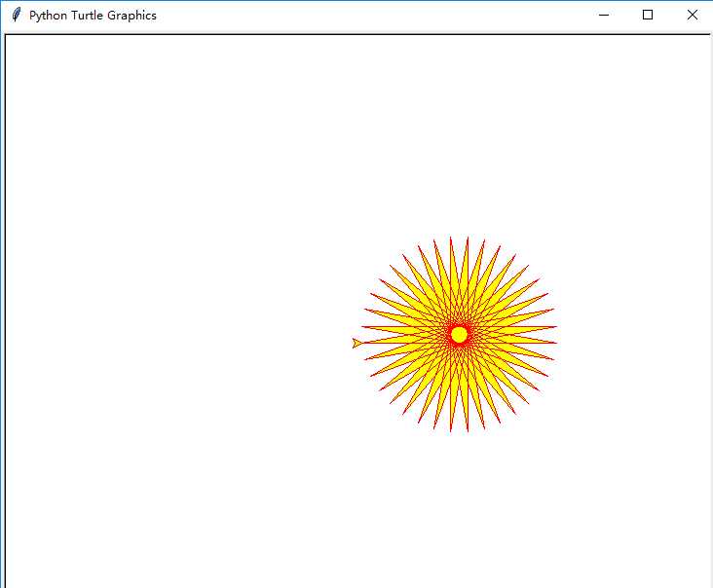The image size is (713, 588).
Task: Click the turtle arrow cursor on canvas
Action: [357, 343]
